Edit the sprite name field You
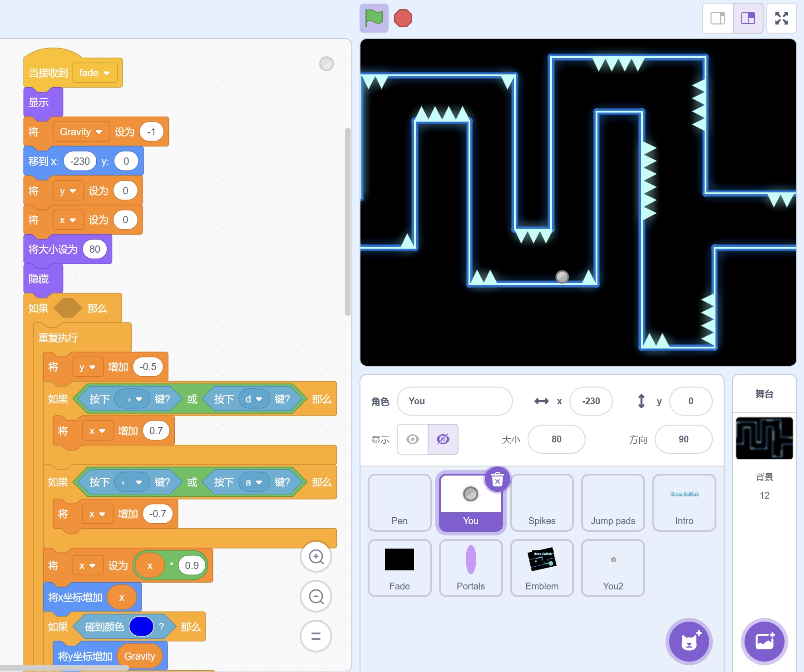The height and width of the screenshot is (672, 804). click(454, 401)
